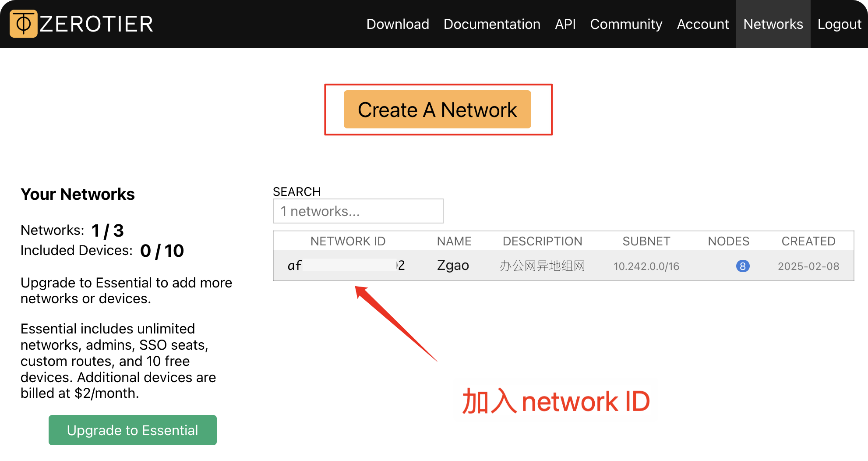Select the Zgao network row

[453, 265]
